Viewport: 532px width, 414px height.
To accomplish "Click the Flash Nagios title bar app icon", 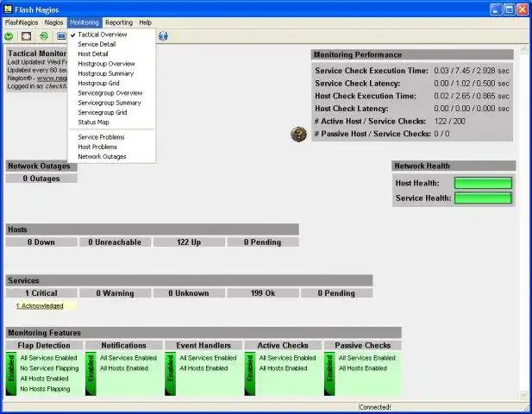I will (8, 9).
